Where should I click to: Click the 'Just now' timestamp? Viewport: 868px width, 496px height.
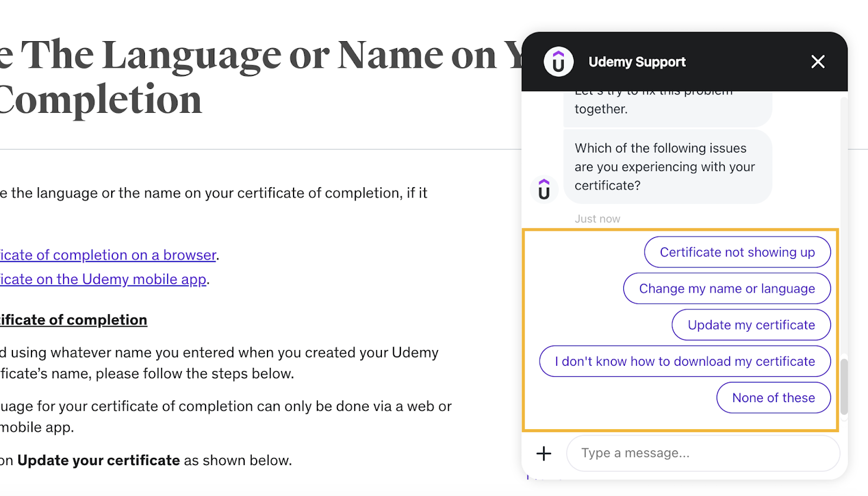click(x=597, y=219)
